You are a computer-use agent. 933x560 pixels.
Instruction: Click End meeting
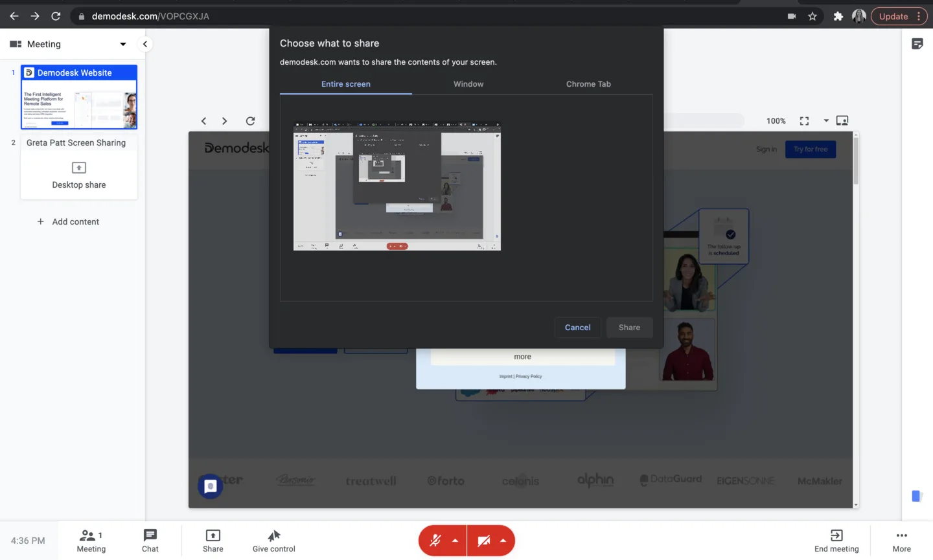click(x=836, y=541)
